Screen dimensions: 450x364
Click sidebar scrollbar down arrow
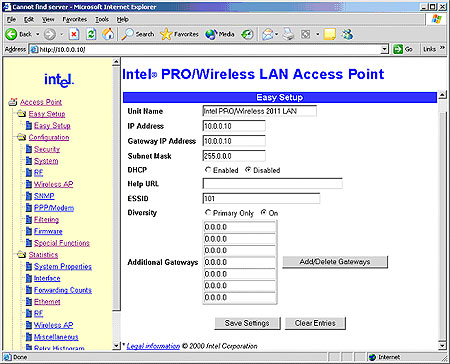tap(116, 346)
